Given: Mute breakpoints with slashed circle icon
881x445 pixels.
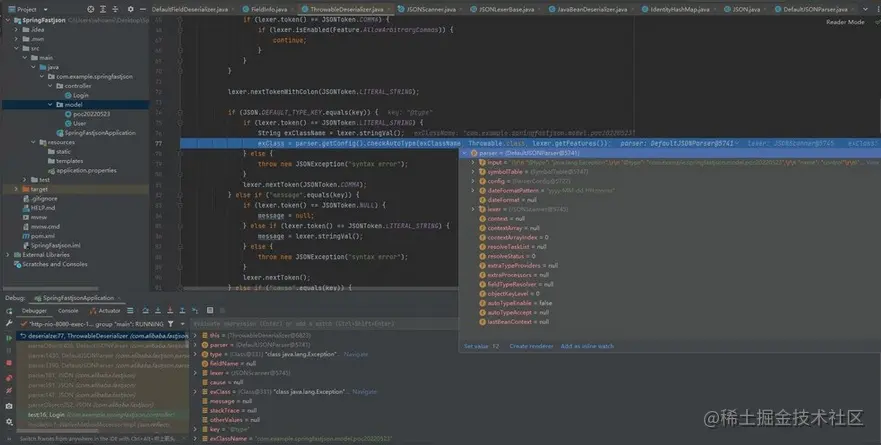Looking at the screenshot, I should [x=9, y=390].
